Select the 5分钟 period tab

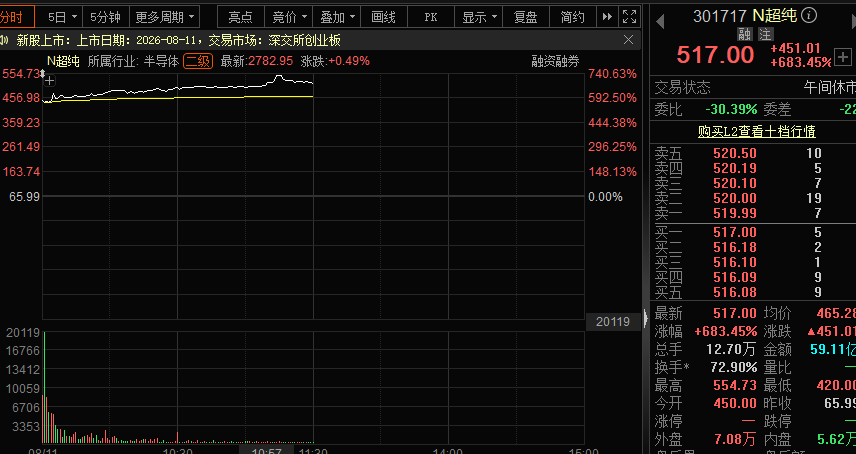point(105,17)
